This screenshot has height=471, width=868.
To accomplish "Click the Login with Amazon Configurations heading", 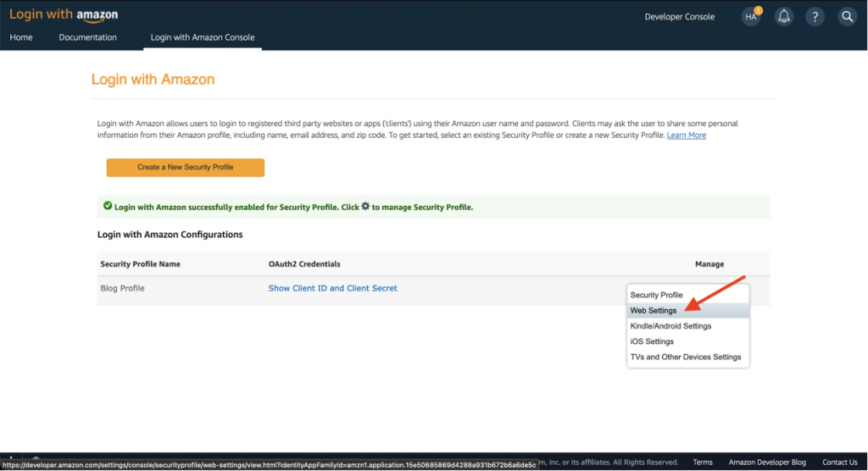I will pos(170,235).
